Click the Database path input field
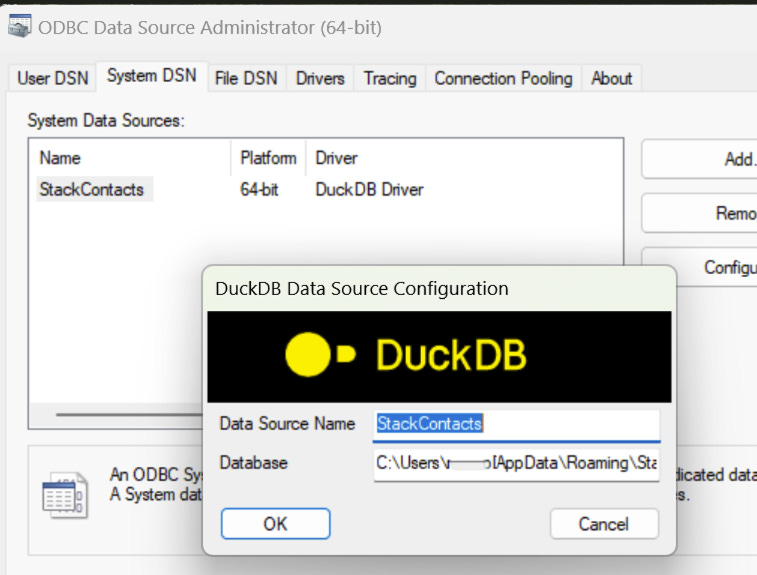This screenshot has width=757, height=575. pyautogui.click(x=516, y=463)
